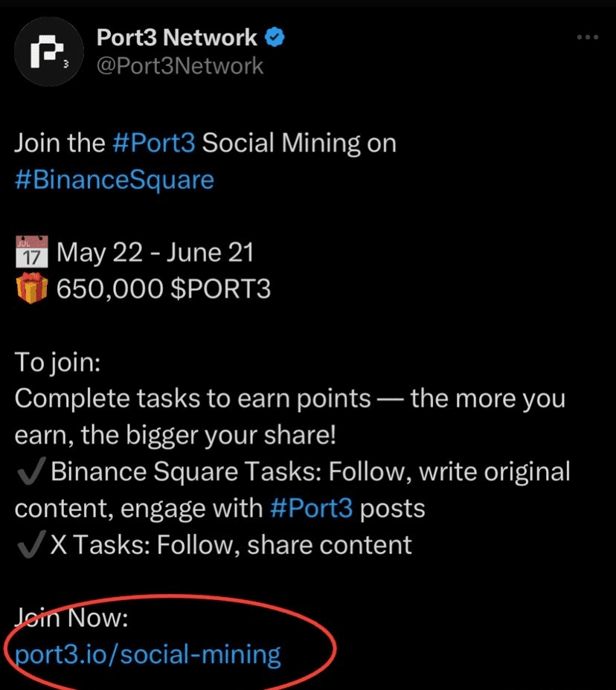Open the three-dot more options menu
Image resolution: width=616 pixels, height=690 pixels.
[x=588, y=37]
